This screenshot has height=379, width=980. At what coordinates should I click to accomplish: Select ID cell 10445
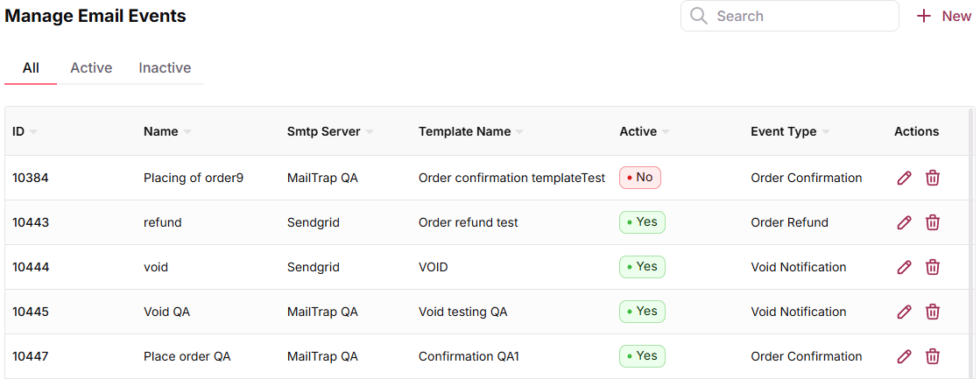coord(31,312)
